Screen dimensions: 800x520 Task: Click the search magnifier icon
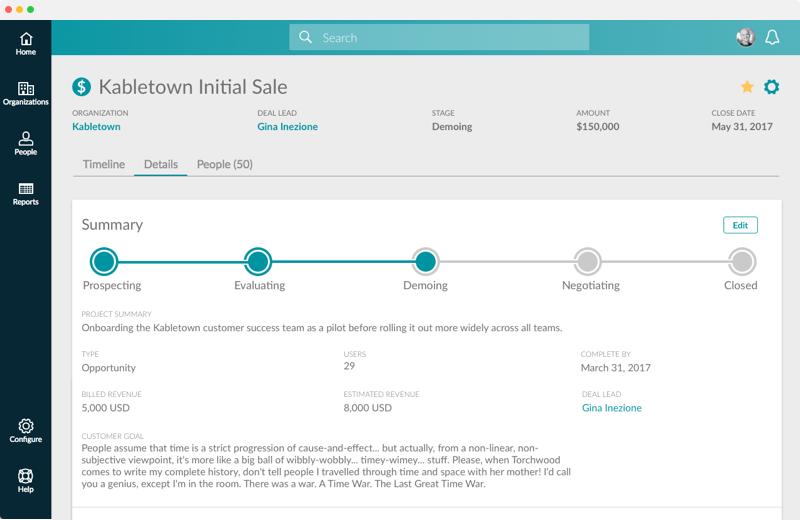[305, 37]
